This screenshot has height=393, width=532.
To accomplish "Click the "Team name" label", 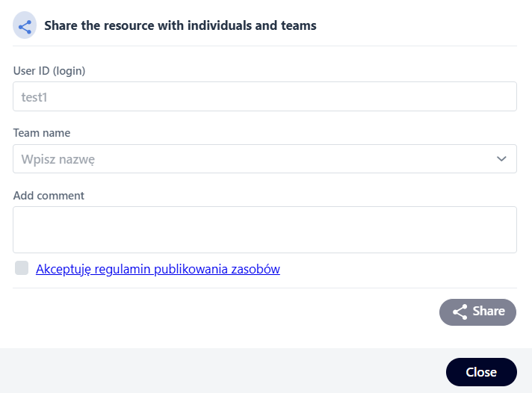I will [x=42, y=133].
